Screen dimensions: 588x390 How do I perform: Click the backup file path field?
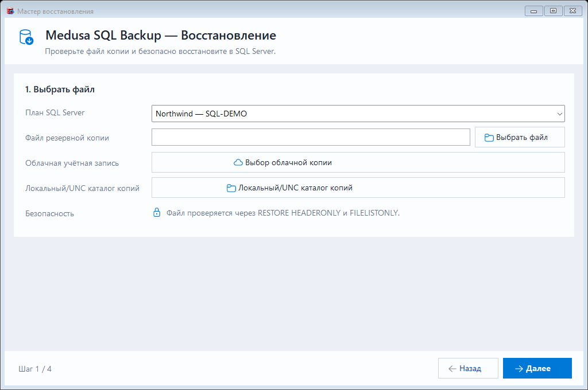tap(311, 137)
